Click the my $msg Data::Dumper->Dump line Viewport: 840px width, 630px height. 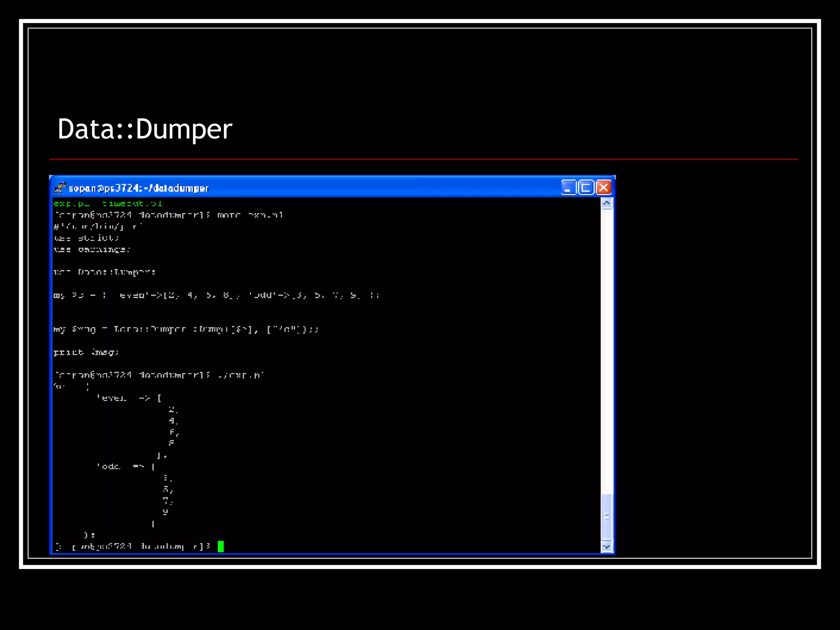pyautogui.click(x=186, y=329)
